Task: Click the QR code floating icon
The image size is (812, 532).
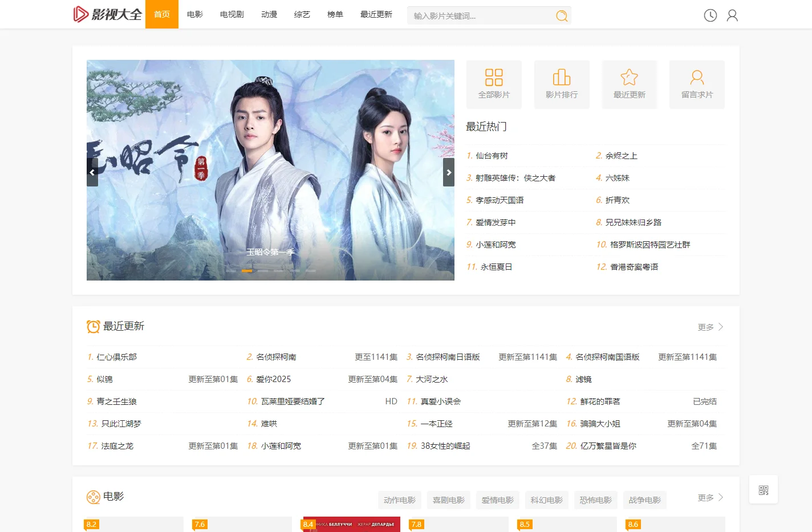Action: tap(764, 490)
